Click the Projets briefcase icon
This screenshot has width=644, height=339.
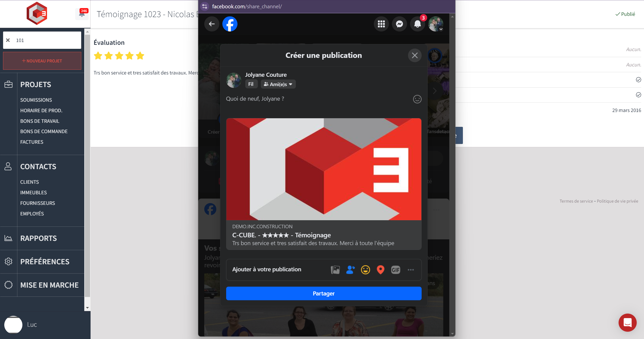pyautogui.click(x=9, y=84)
